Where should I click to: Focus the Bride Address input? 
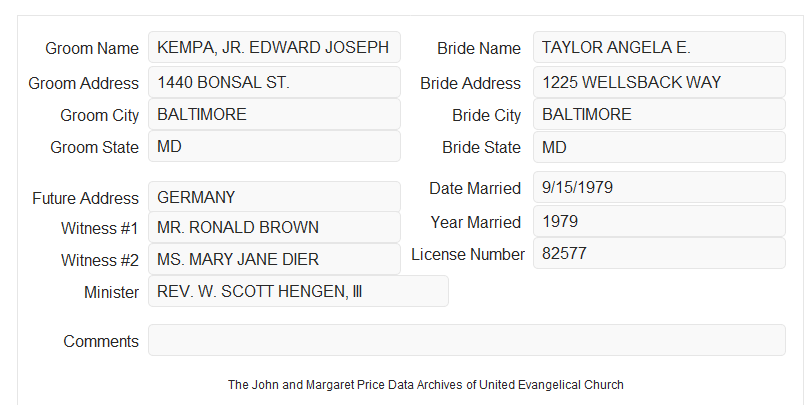click(659, 82)
